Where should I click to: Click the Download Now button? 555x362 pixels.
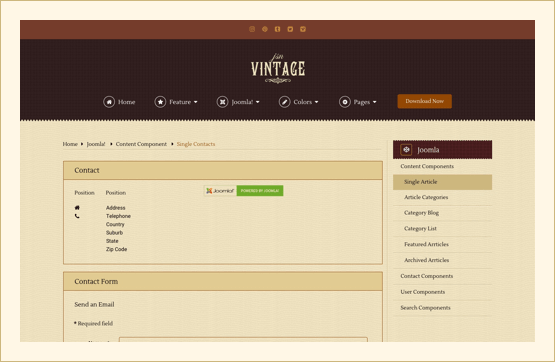pos(424,101)
